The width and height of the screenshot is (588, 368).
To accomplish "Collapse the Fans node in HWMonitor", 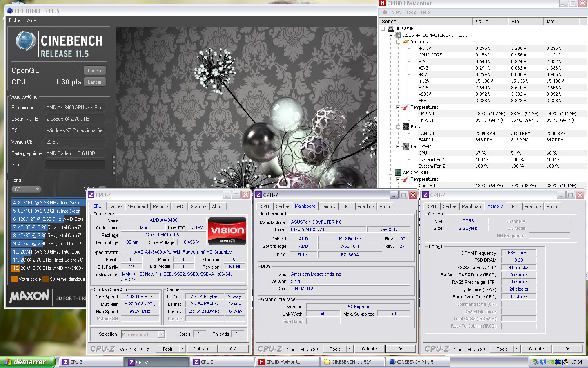I will coord(398,127).
